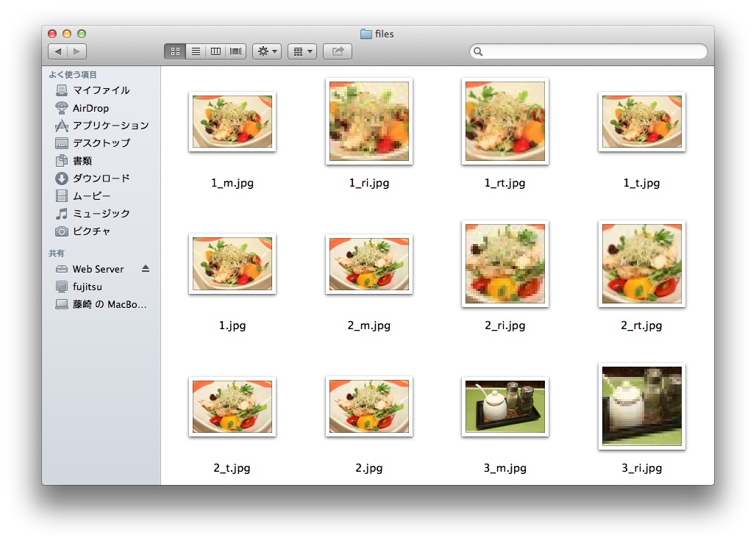Image resolution: width=756 pixels, height=543 pixels.
Task: Open AirDrop from the sidebar
Action: click(90, 108)
